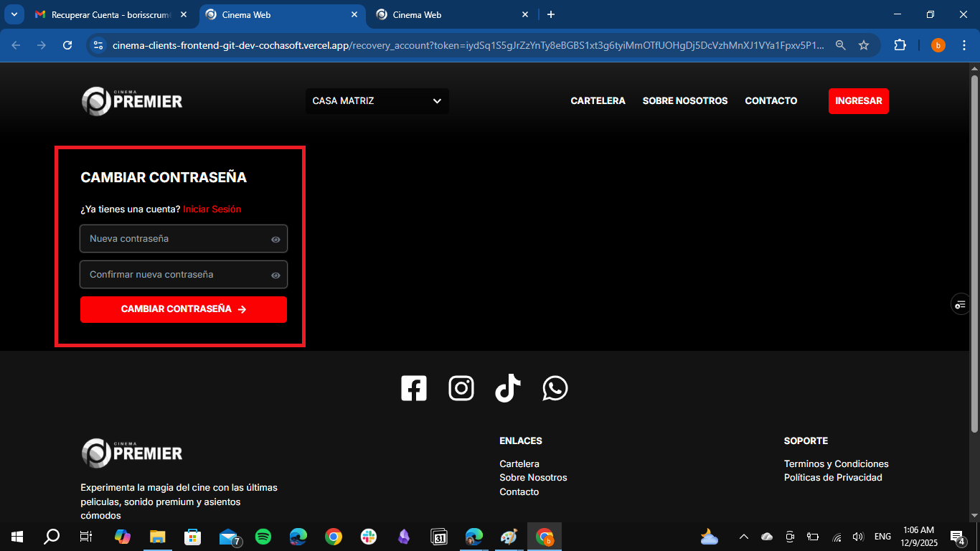
Task: Open the Chrome profile menu
Action: [938, 44]
